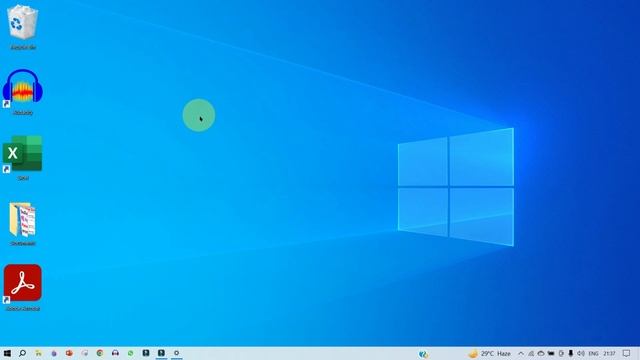Open File Explorer from the taskbar

38,353
